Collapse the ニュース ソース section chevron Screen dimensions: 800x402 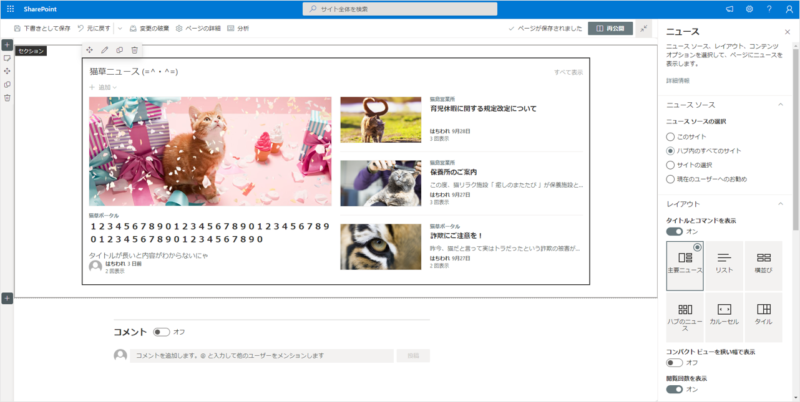coord(779,104)
